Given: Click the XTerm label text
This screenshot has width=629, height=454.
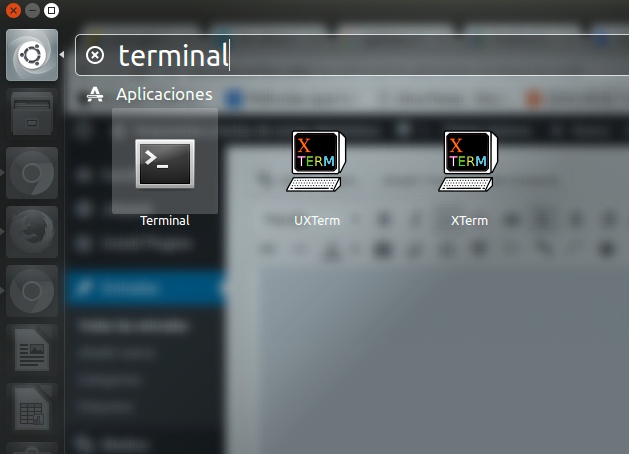Looking at the screenshot, I should point(469,221).
